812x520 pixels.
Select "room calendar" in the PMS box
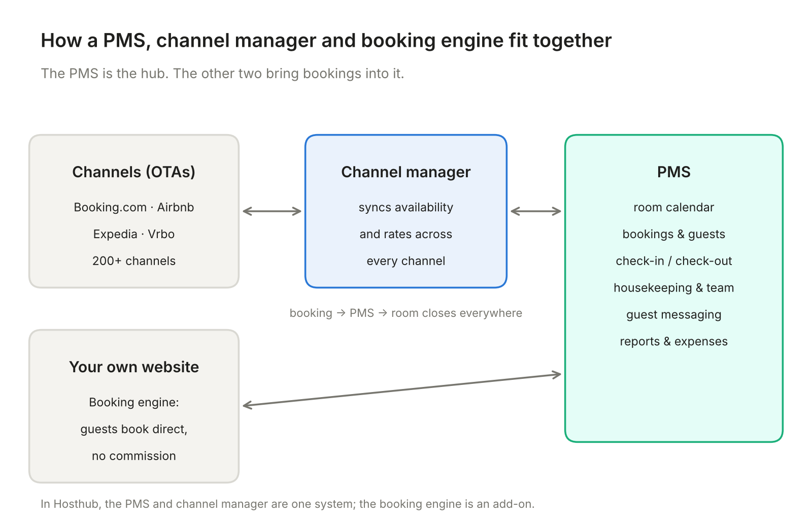(x=674, y=207)
